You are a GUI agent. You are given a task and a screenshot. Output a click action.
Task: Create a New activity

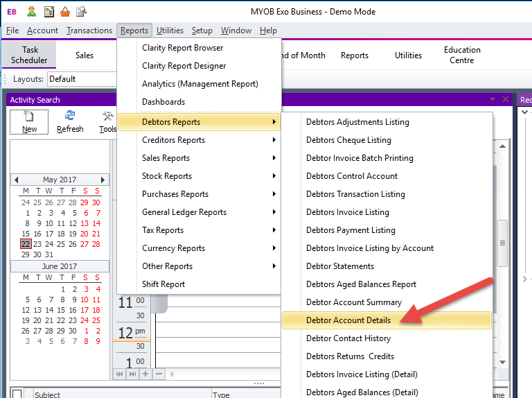click(x=29, y=122)
